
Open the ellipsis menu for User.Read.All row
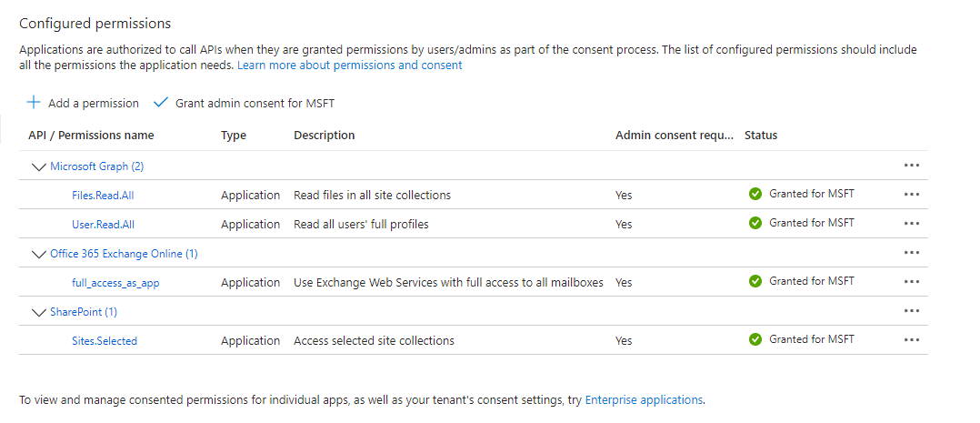[911, 224]
